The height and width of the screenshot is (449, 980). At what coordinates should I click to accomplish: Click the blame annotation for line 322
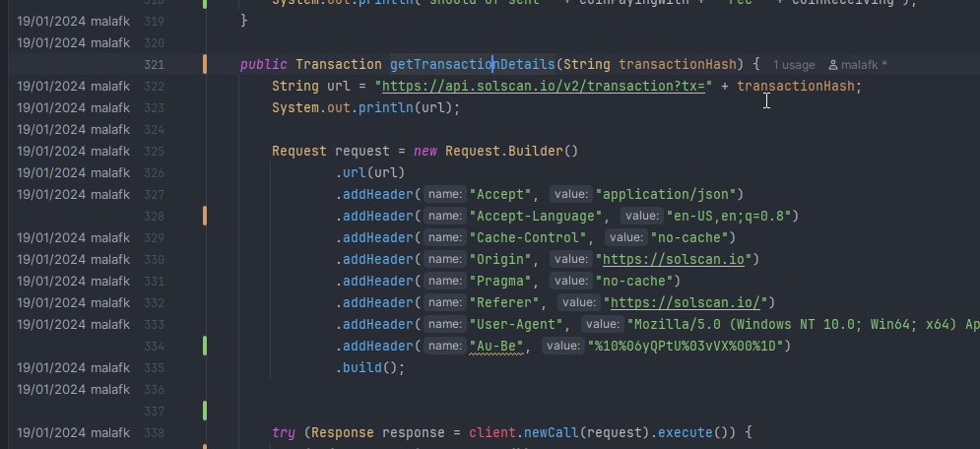[x=73, y=87]
